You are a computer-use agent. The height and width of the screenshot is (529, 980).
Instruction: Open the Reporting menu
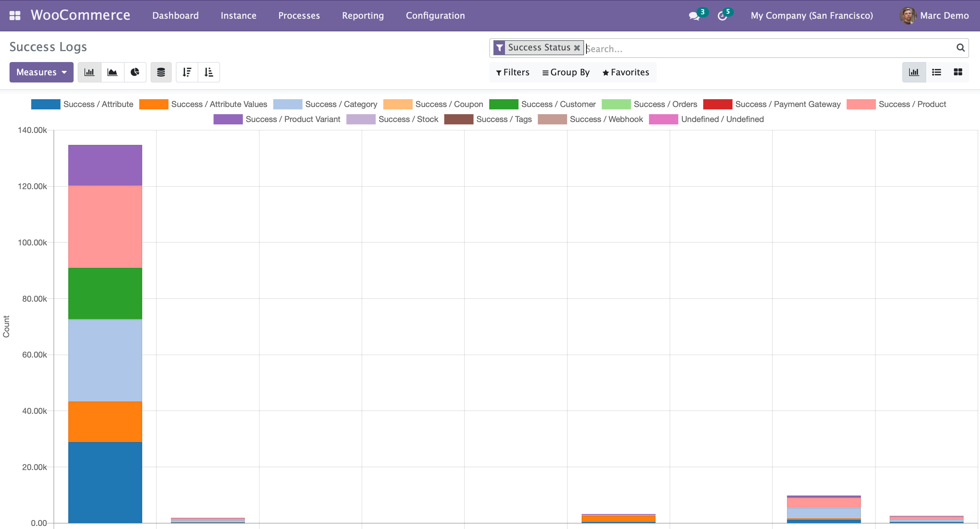pos(363,16)
